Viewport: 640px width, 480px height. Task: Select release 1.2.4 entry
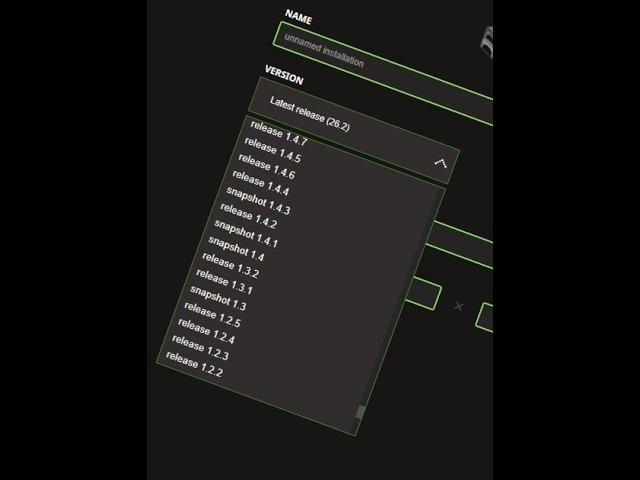(x=207, y=331)
